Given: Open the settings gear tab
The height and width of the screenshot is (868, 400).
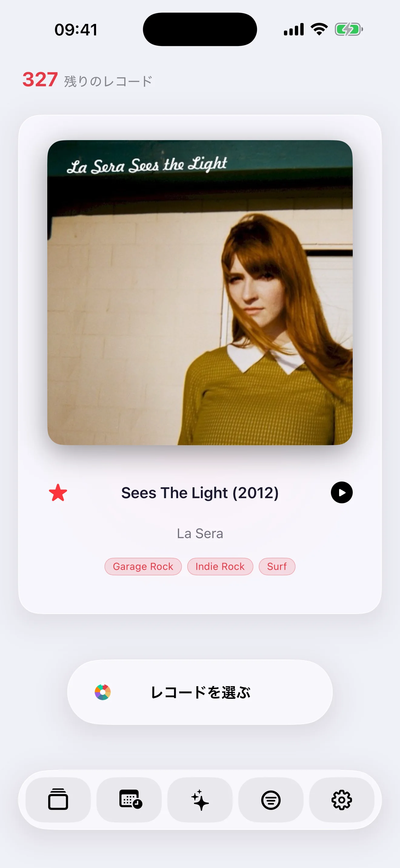Looking at the screenshot, I should (x=342, y=800).
